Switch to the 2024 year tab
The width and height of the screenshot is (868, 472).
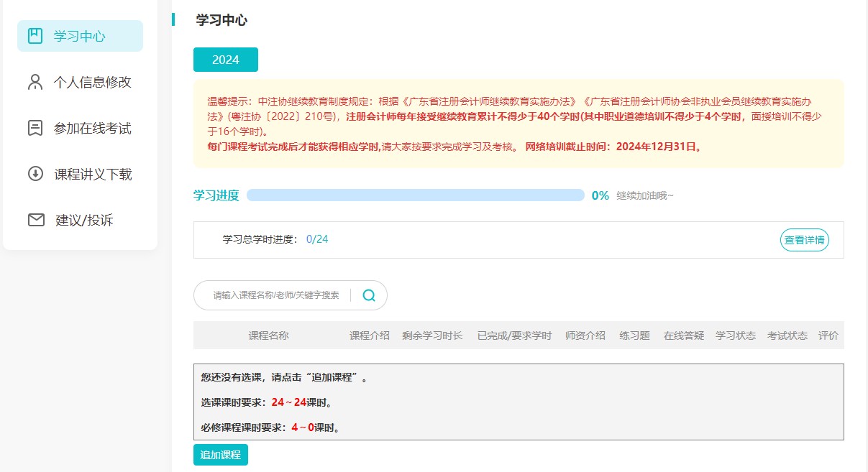225,60
